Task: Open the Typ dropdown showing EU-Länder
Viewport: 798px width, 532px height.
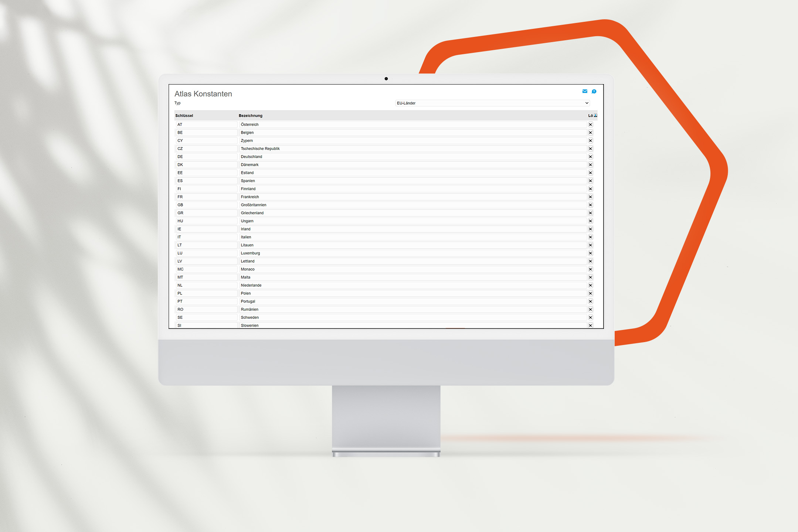Action: tap(492, 103)
